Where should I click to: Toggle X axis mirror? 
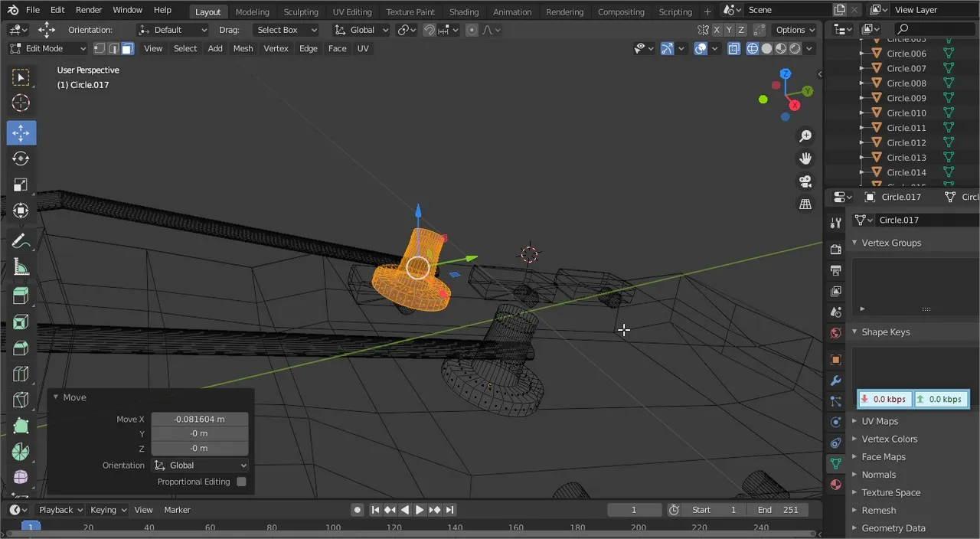(x=717, y=30)
